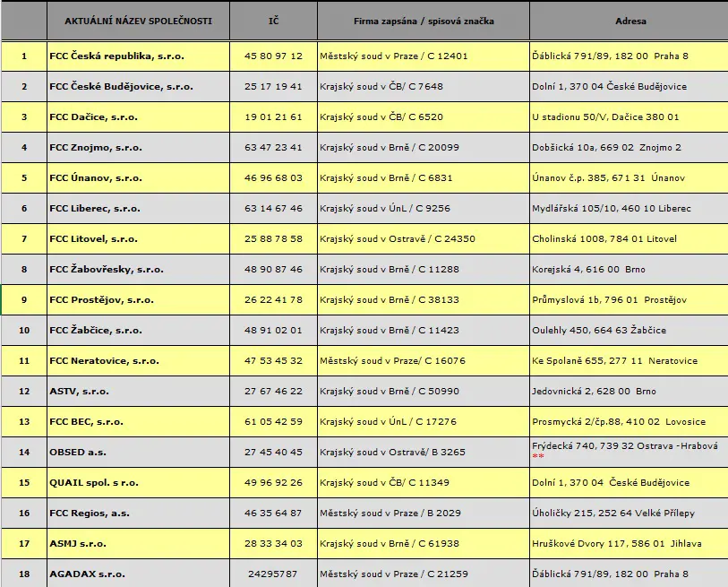The width and height of the screenshot is (728, 587).
Task: Select the OBSED a.s. cell
Action: pyautogui.click(x=138, y=452)
